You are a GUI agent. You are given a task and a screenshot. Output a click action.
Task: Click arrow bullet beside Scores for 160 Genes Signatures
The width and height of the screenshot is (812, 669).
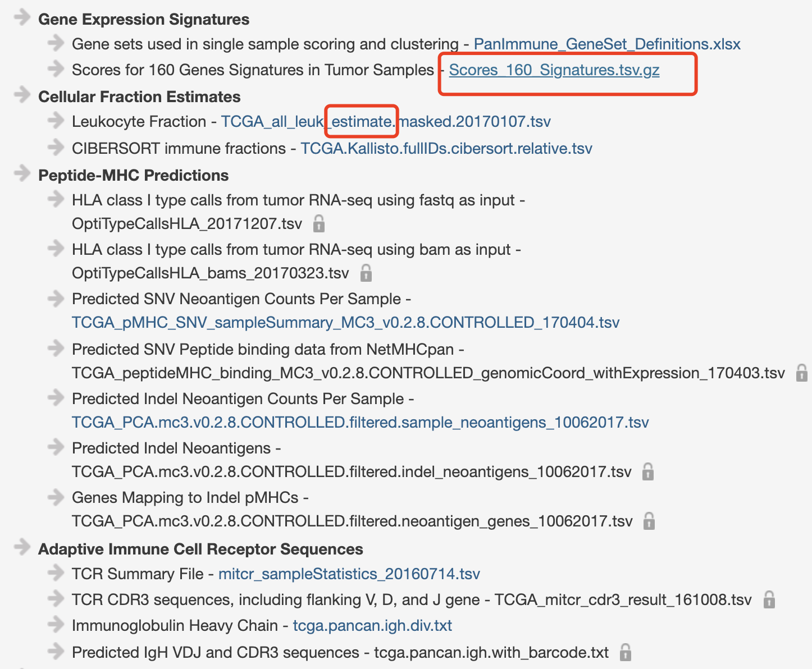pyautogui.click(x=56, y=68)
